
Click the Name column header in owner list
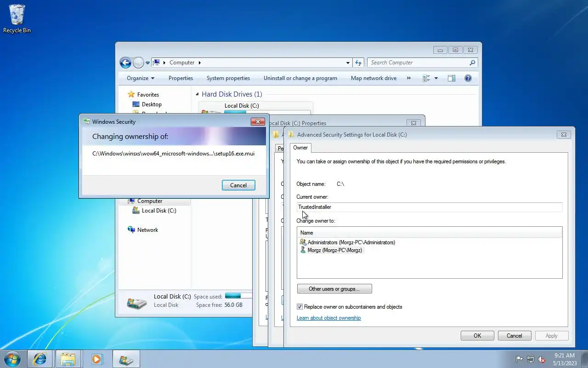click(430, 233)
